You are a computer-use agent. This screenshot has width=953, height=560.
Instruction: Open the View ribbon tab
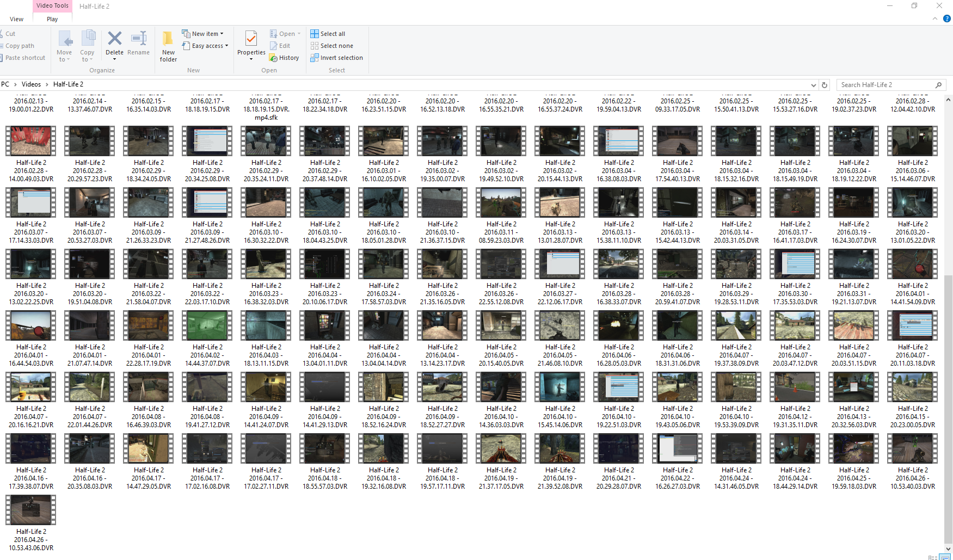[x=16, y=19]
